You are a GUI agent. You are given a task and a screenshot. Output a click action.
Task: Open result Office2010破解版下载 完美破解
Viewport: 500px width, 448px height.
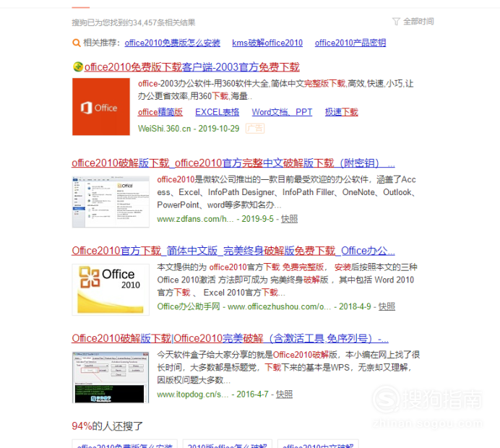(x=230, y=338)
